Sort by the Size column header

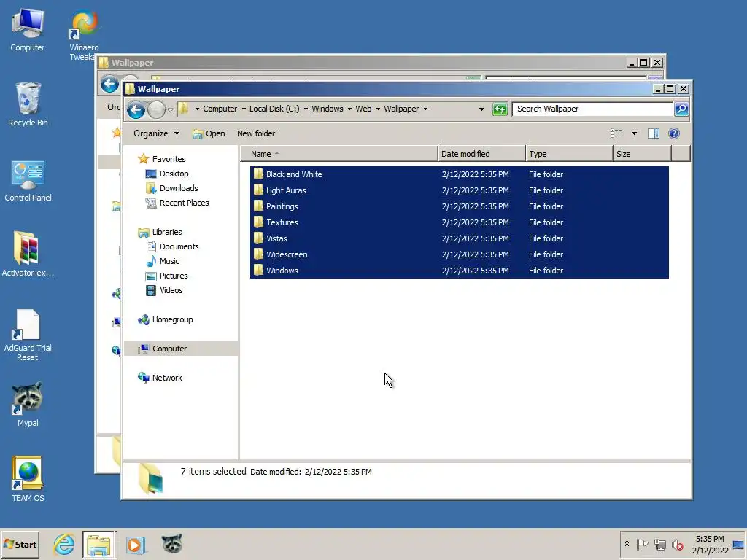tap(642, 154)
